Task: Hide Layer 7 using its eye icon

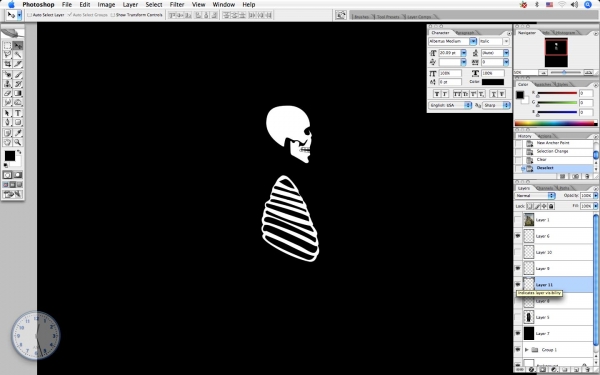Action: click(518, 333)
